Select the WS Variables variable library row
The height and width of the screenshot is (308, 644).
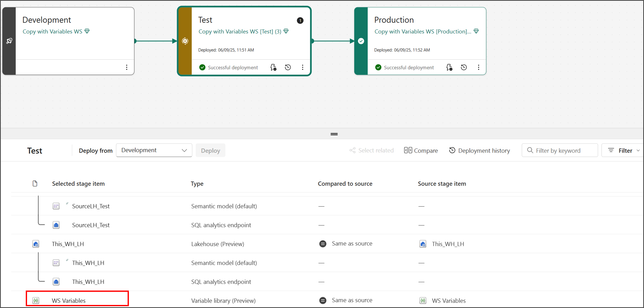point(68,300)
